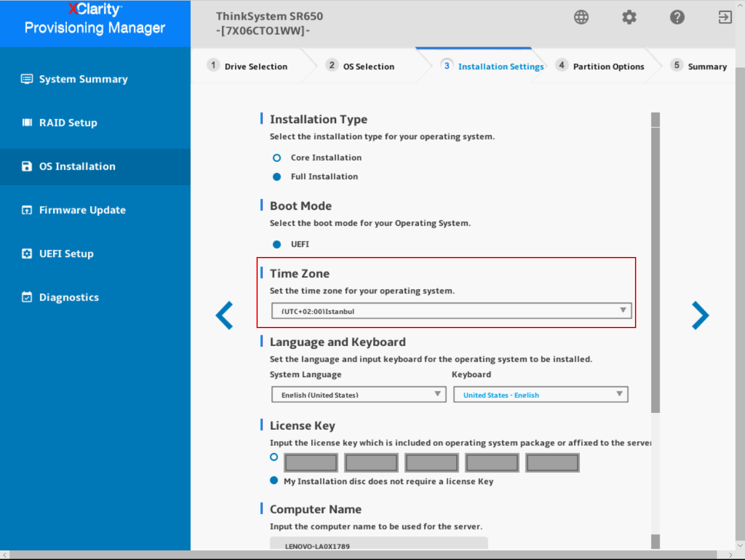Click the 'ThinkSystem SR650' title text
The height and width of the screenshot is (560, 745).
[269, 16]
